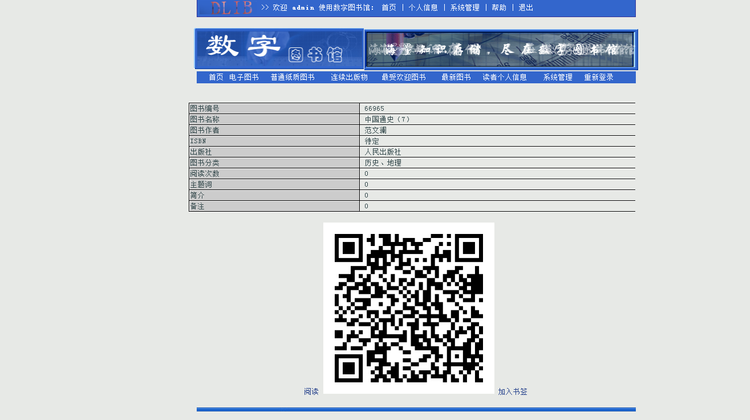This screenshot has height=420, width=750.
Task: Click the slogan banner image
Action: click(500, 49)
